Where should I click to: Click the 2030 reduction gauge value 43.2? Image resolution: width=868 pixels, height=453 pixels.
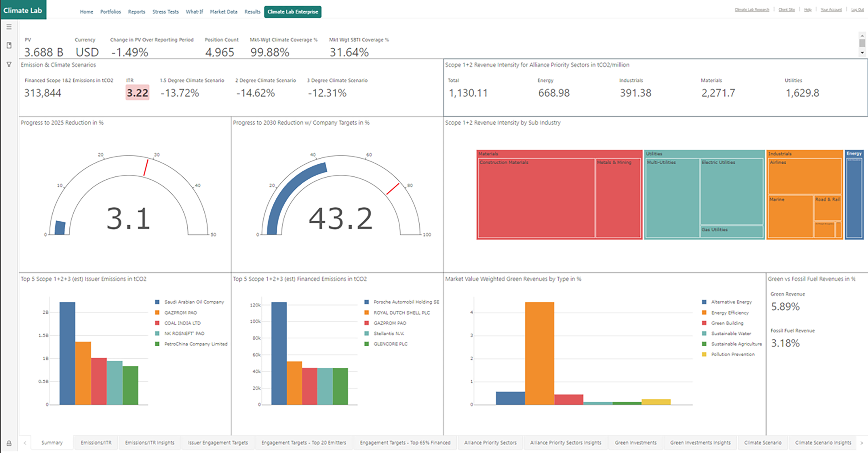tap(341, 219)
